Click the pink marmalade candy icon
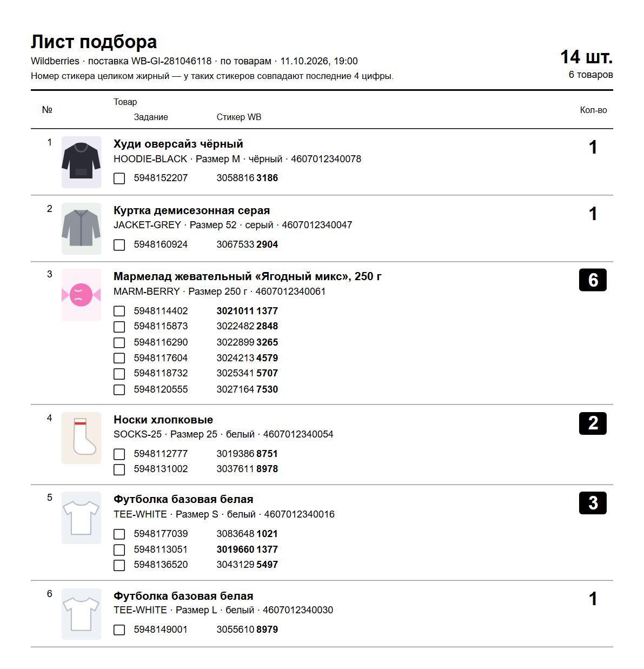This screenshot has height=669, width=644. (81, 295)
